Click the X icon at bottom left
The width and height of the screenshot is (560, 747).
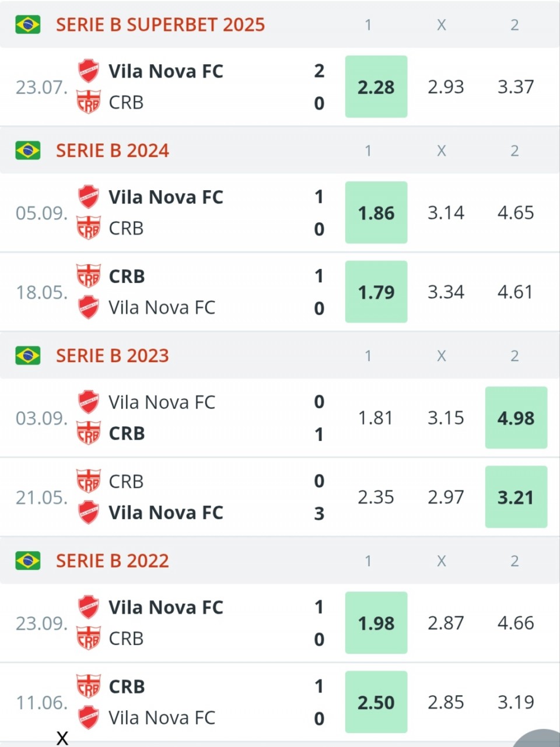pyautogui.click(x=62, y=738)
